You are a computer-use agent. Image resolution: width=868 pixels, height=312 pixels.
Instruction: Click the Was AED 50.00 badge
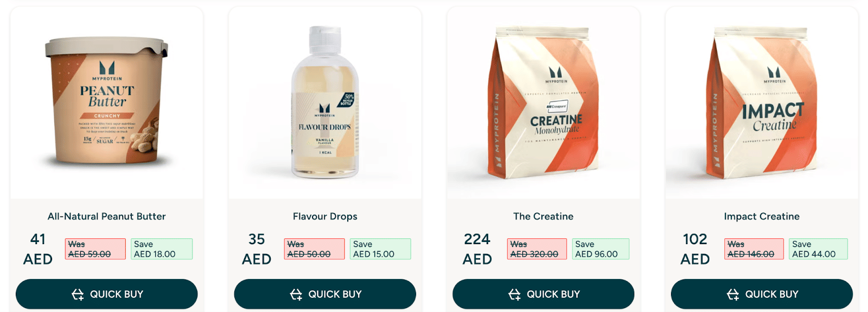(314, 249)
